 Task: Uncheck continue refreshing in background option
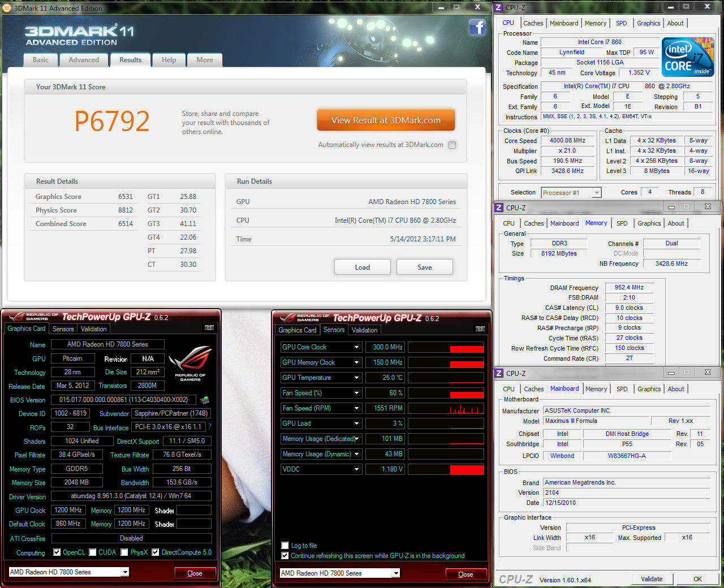285,556
